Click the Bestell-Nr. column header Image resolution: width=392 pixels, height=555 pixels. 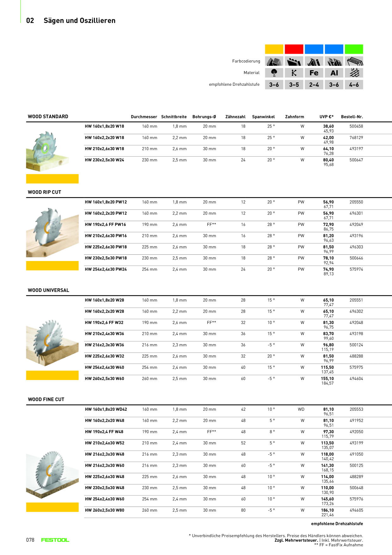pos(352,117)
